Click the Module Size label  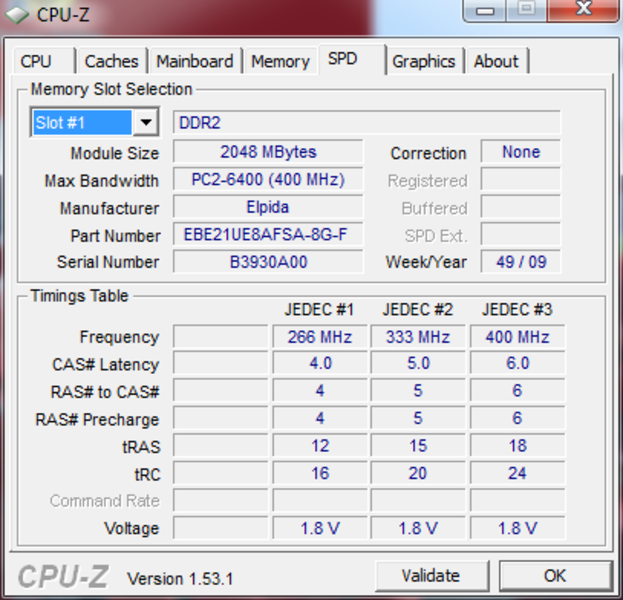pos(115,153)
